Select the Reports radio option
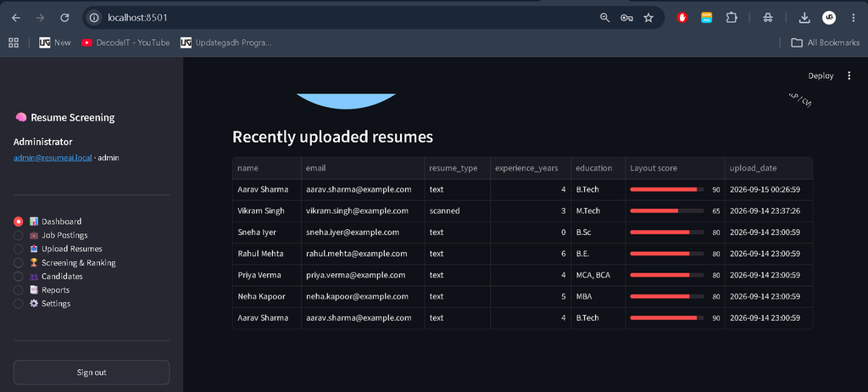The height and width of the screenshot is (392, 868). [x=19, y=290]
